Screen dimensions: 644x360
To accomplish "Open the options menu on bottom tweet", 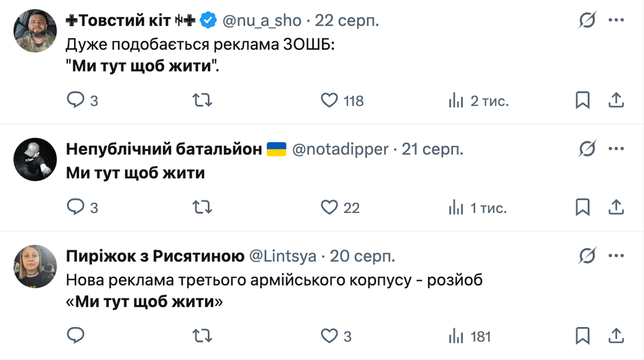I will tap(616, 255).
